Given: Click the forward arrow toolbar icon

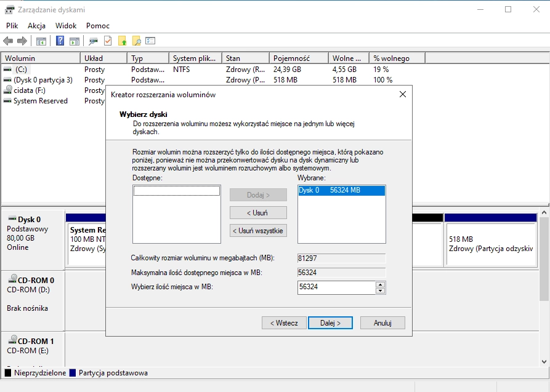Looking at the screenshot, I should [x=22, y=41].
